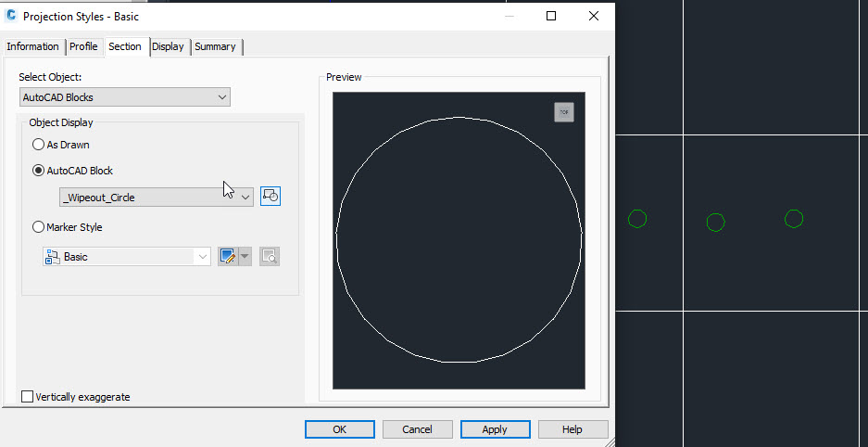The width and height of the screenshot is (868, 447).
Task: Switch to the Information tab
Action: [32, 46]
